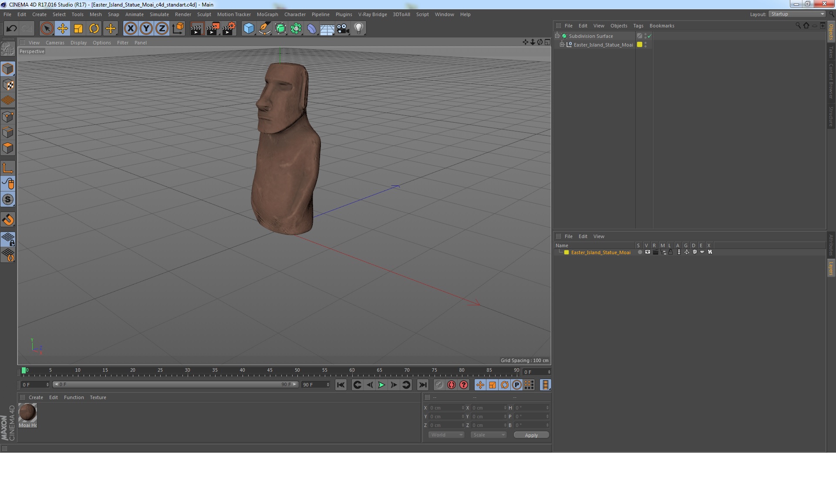Expand Easter_Island_Statue_Moai object hierarchy
Image resolution: width=836 pixels, height=504 pixels.
coord(562,44)
